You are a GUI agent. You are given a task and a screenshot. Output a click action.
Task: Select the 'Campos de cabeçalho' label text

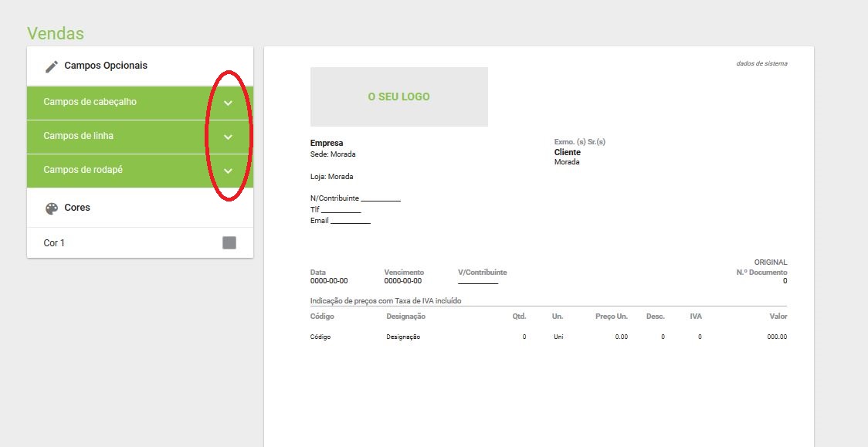(x=90, y=102)
